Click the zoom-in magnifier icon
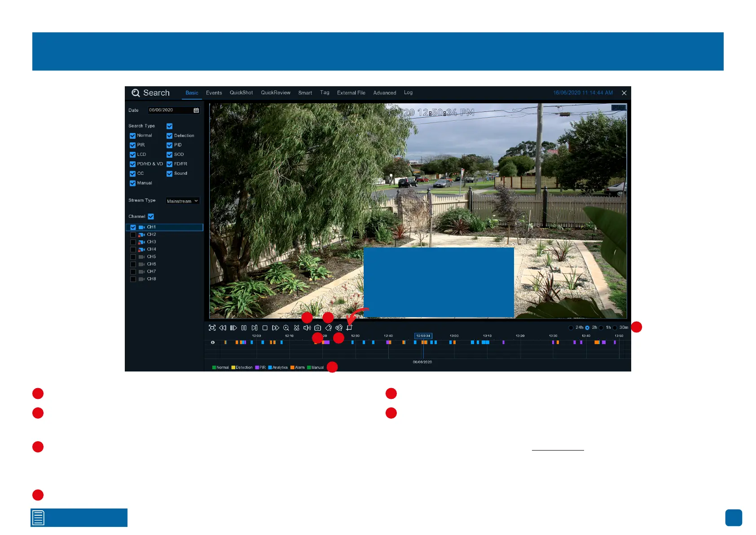756x535 pixels. [x=286, y=328]
